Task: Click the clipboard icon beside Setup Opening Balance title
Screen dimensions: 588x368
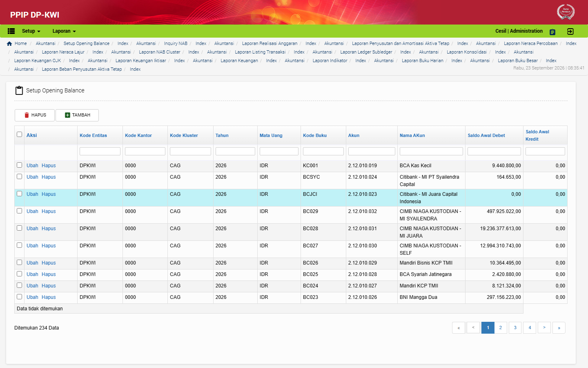Action: pyautogui.click(x=19, y=90)
